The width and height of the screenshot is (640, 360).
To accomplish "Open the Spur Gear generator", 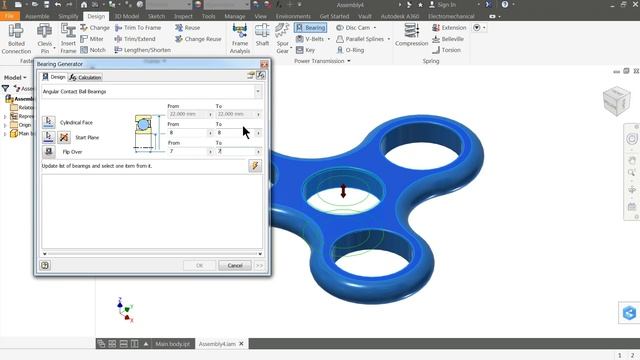I will (x=282, y=39).
